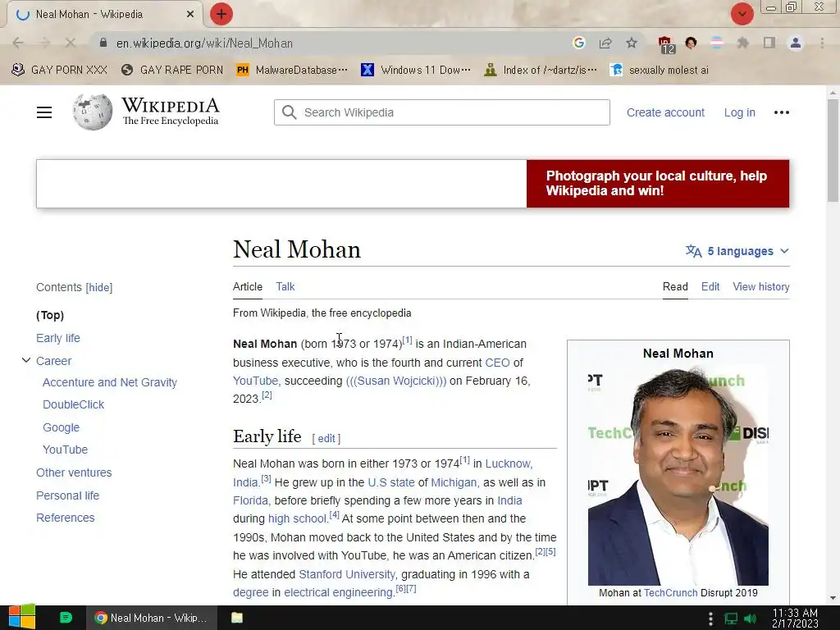The image size is (840, 630).
Task: Jump to References in contents
Action: tap(66, 518)
